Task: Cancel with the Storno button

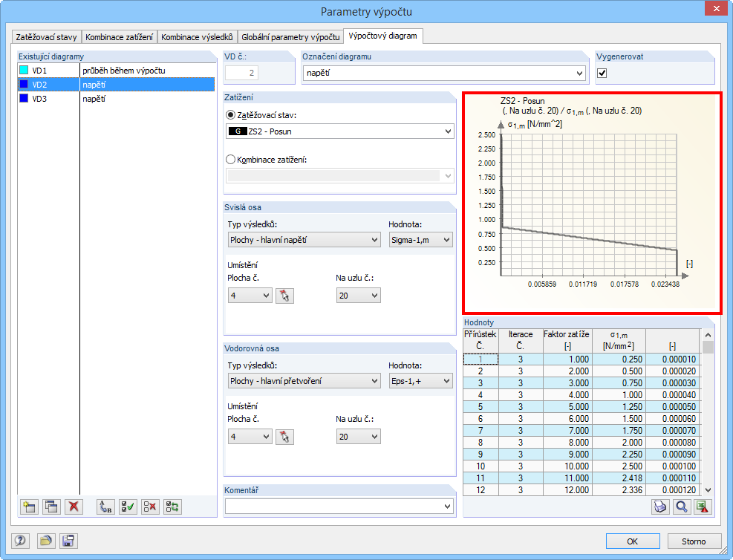Action: (693, 541)
